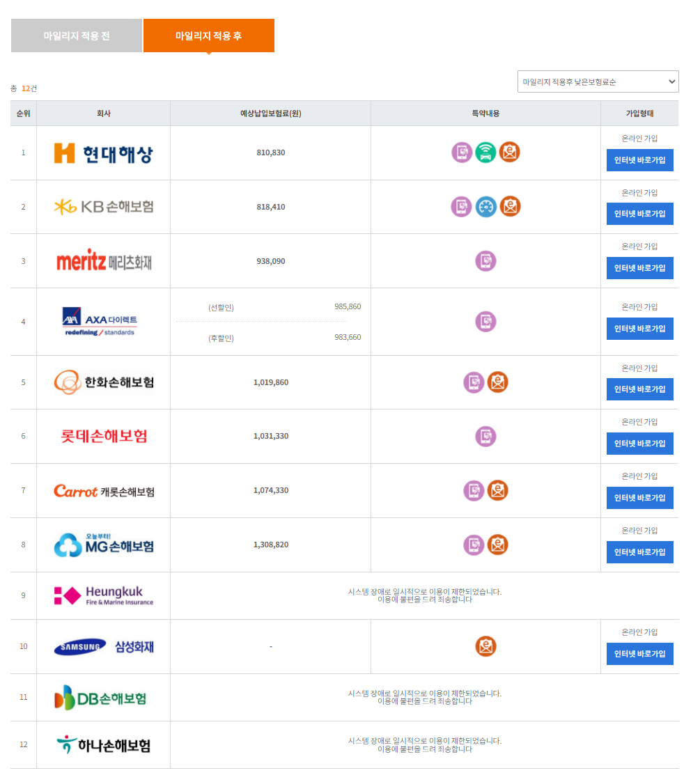700x782 pixels.
Task: Click the 한화손해보험 logo
Action: coord(104,382)
